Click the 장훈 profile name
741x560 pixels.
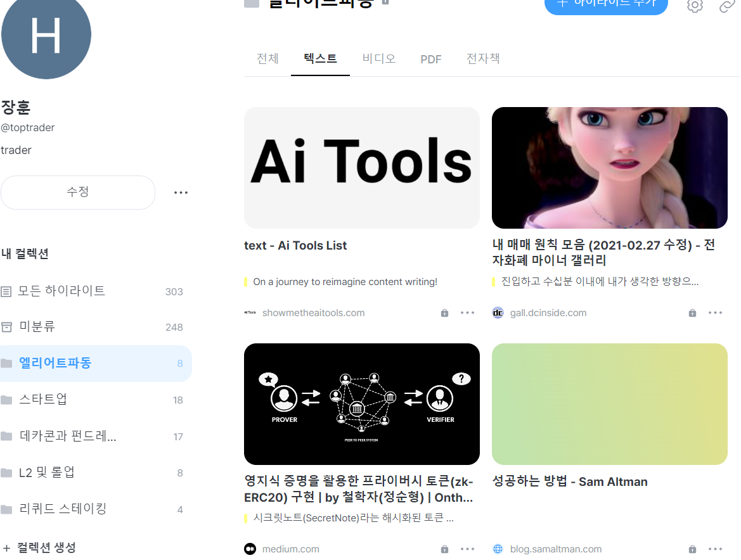(16, 107)
